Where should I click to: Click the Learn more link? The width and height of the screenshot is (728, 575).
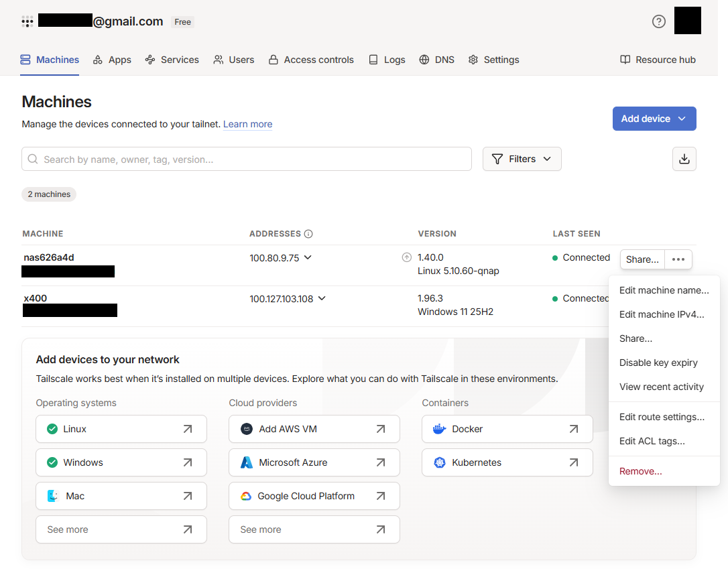pos(247,124)
